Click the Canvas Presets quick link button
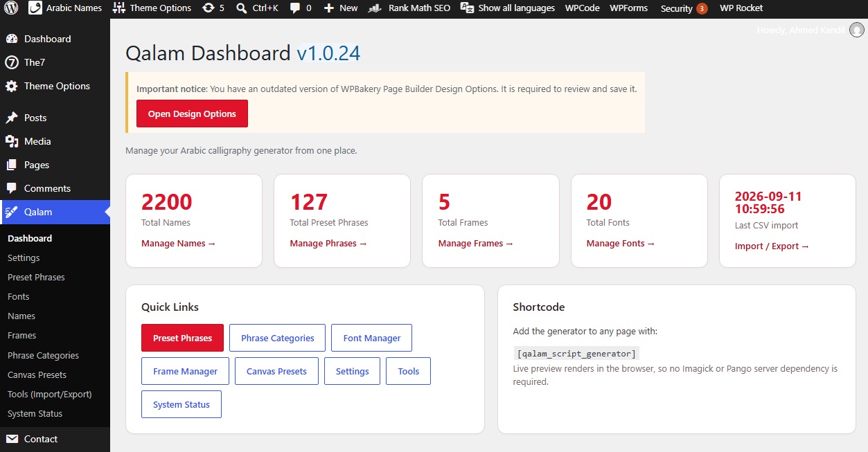Screen dimensions: 868x452 click(x=276, y=371)
